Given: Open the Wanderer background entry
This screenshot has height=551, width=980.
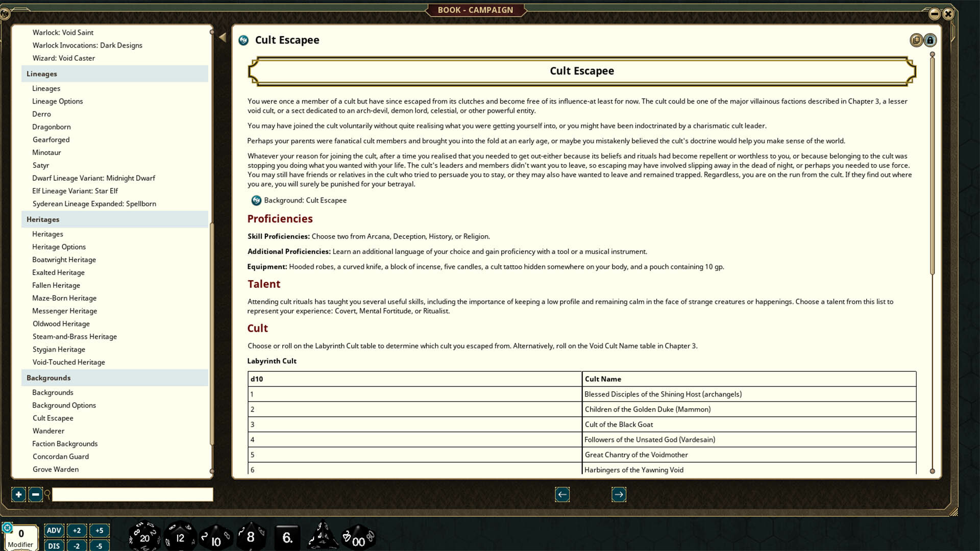Looking at the screenshot, I should (x=48, y=431).
